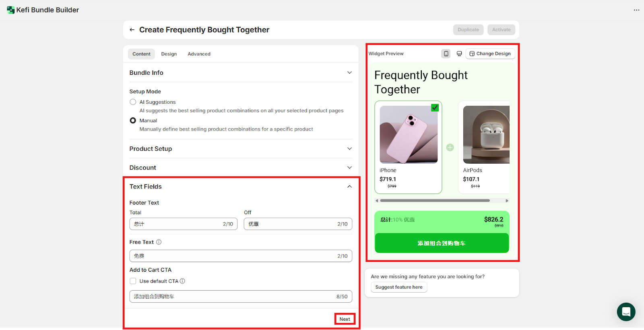Click the Kefi Bundle Builder logo
The width and height of the screenshot is (644, 330).
[x=11, y=10]
